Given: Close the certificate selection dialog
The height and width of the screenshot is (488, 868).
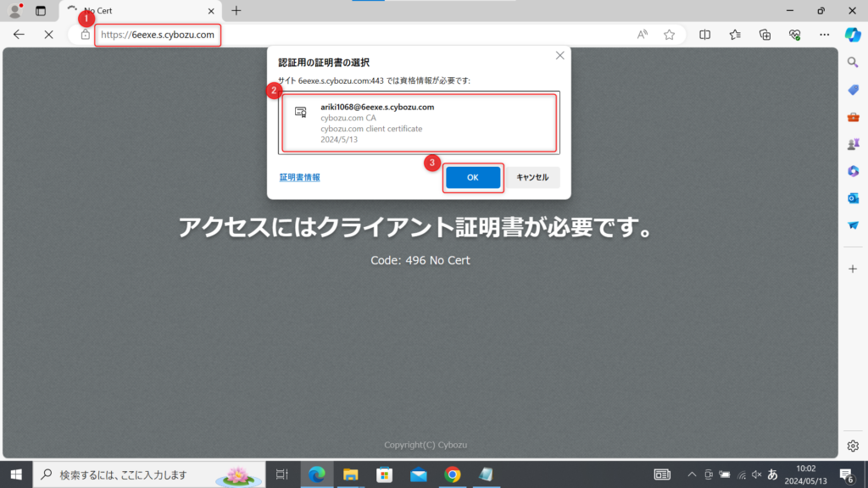Looking at the screenshot, I should (559, 56).
